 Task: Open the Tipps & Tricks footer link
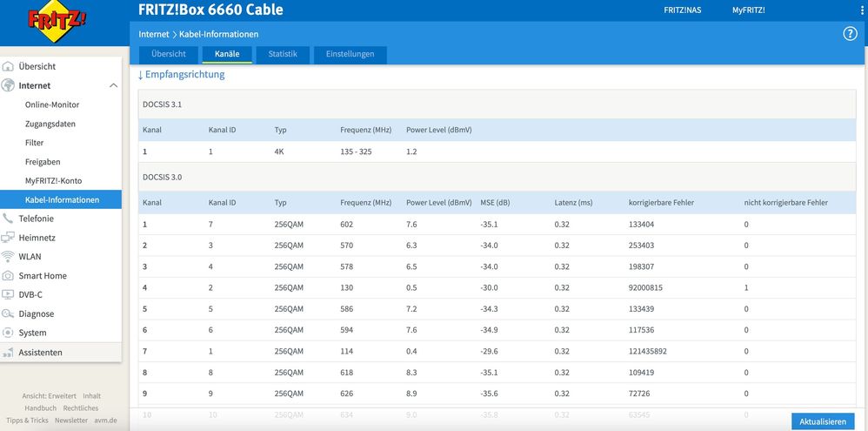pos(27,421)
